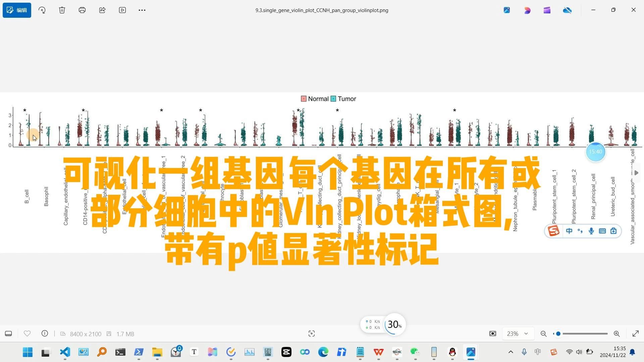Open the Windows Start menu

tap(28, 352)
